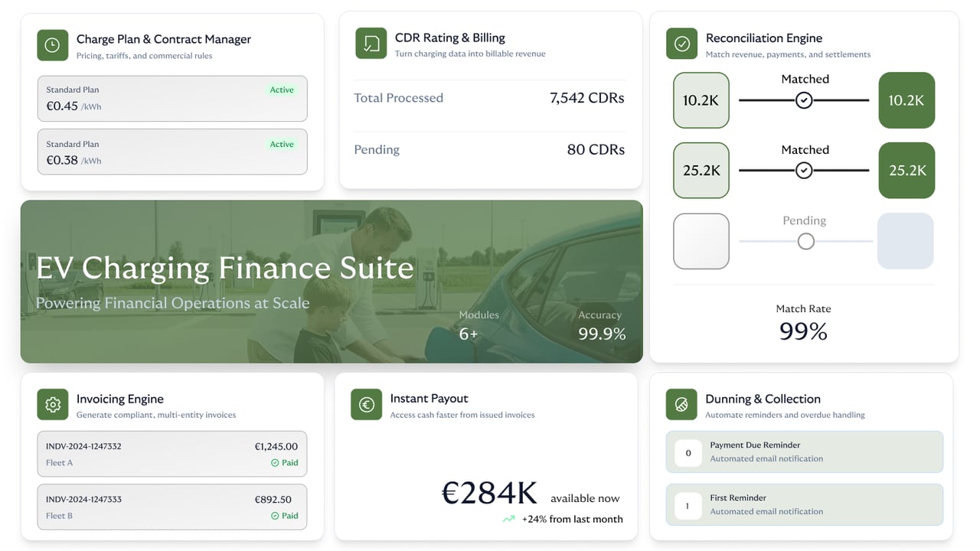Screen dimensions: 980x551
Task: Click the Instant Payout euro icon
Action: click(x=366, y=404)
